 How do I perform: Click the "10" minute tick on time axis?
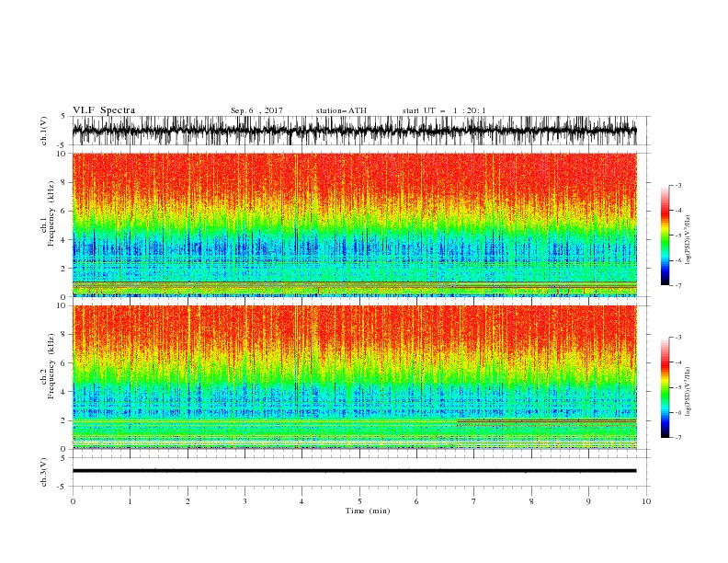coord(646,501)
